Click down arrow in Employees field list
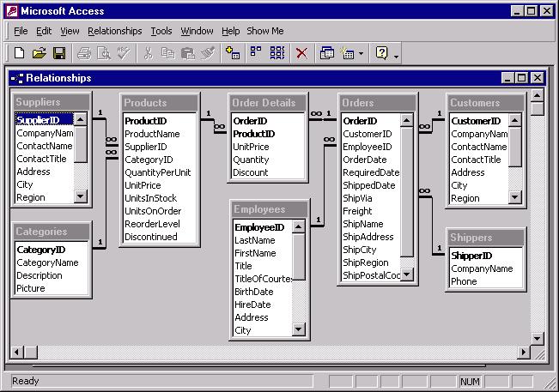 299,329
